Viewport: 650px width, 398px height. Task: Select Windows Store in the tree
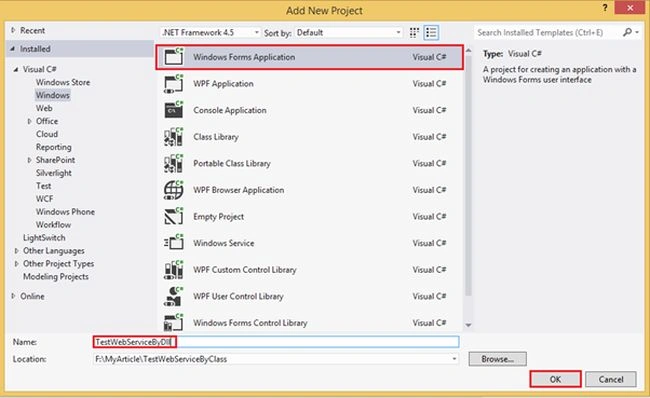point(63,82)
